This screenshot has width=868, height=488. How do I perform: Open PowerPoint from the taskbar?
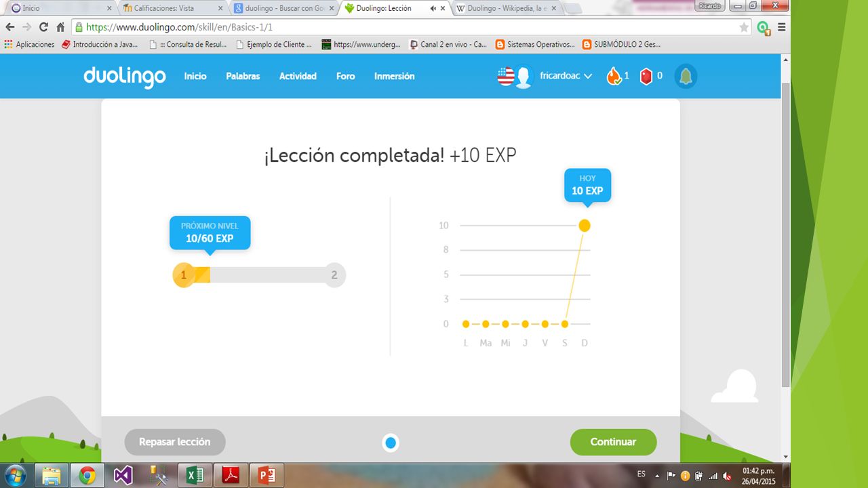[x=267, y=475]
